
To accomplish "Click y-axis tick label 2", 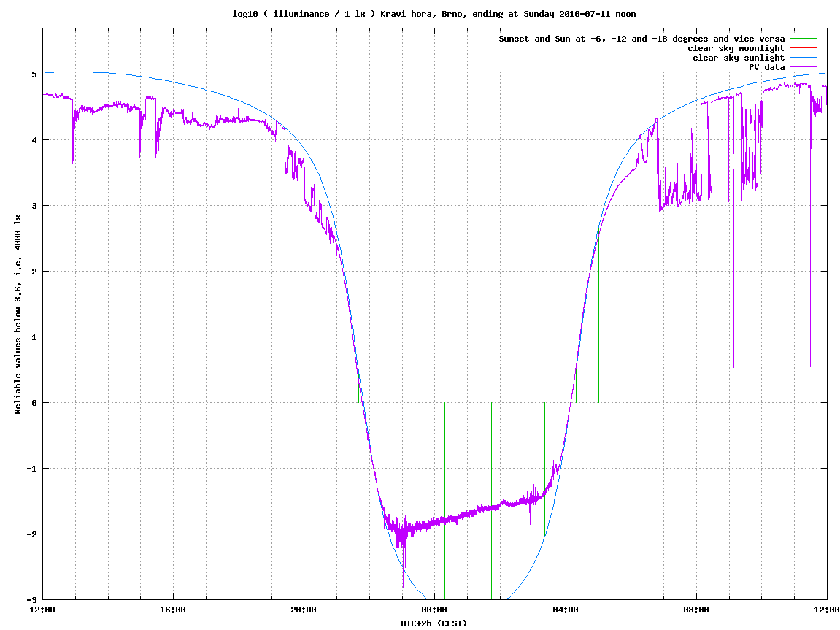I will 34,272.
